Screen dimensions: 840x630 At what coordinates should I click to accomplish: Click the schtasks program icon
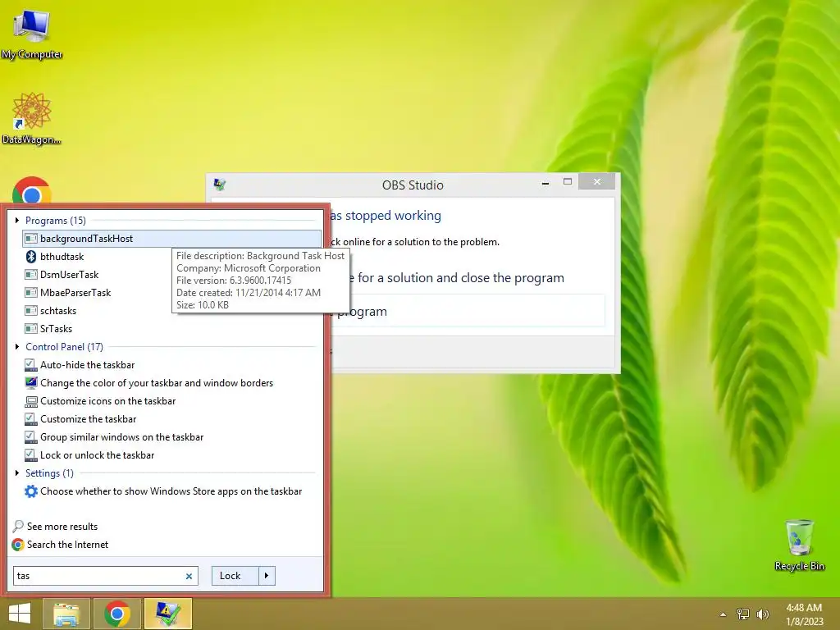click(x=31, y=311)
